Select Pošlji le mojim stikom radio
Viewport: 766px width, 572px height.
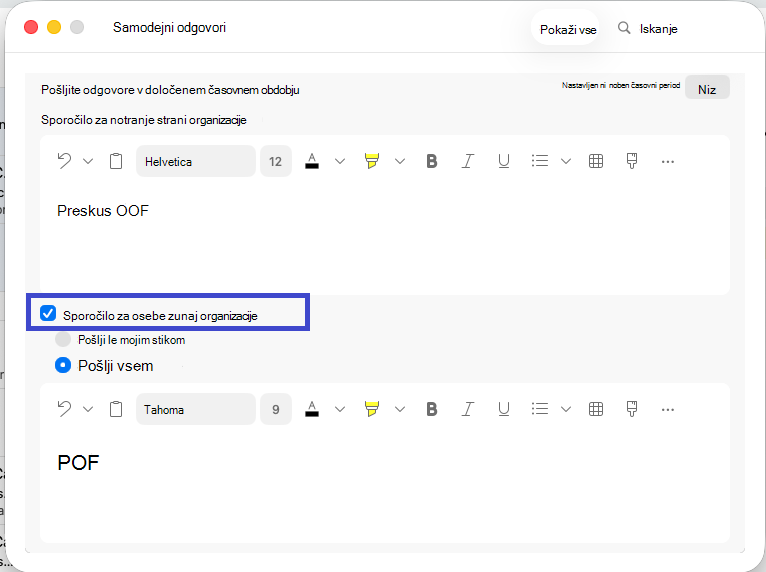pyautogui.click(x=63, y=339)
